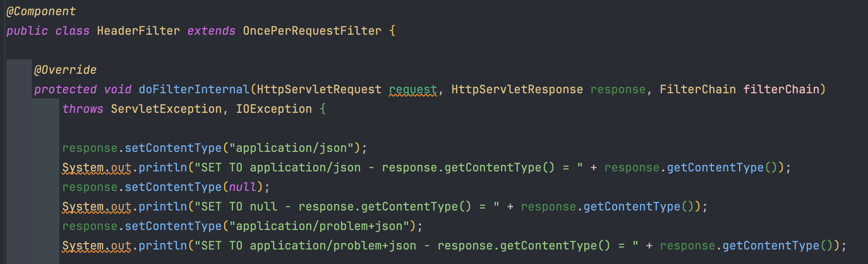The height and width of the screenshot is (264, 868).
Task: Click the doFilterInternal method name
Action: (x=194, y=89)
